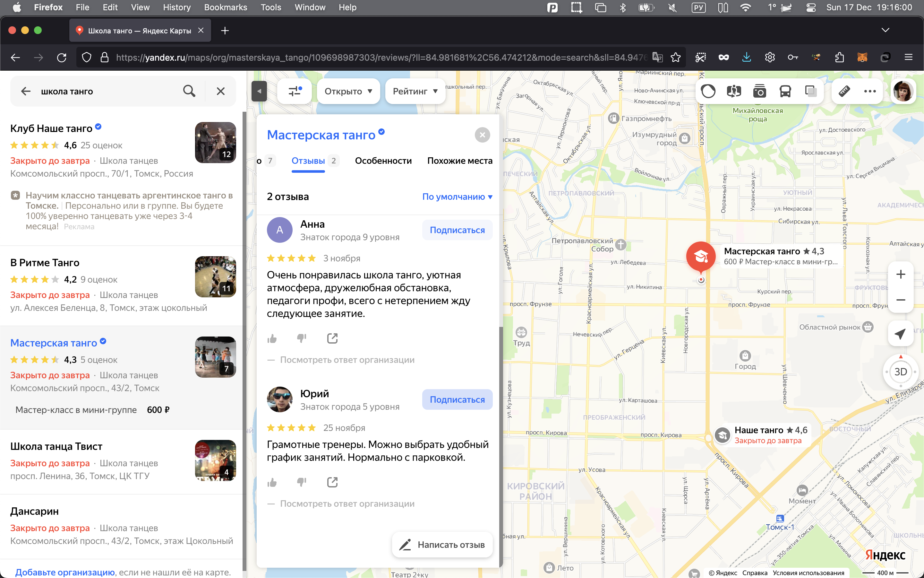The width and height of the screenshot is (924, 578).
Task: Open MetaMask fox extension icon
Action: coord(862,57)
